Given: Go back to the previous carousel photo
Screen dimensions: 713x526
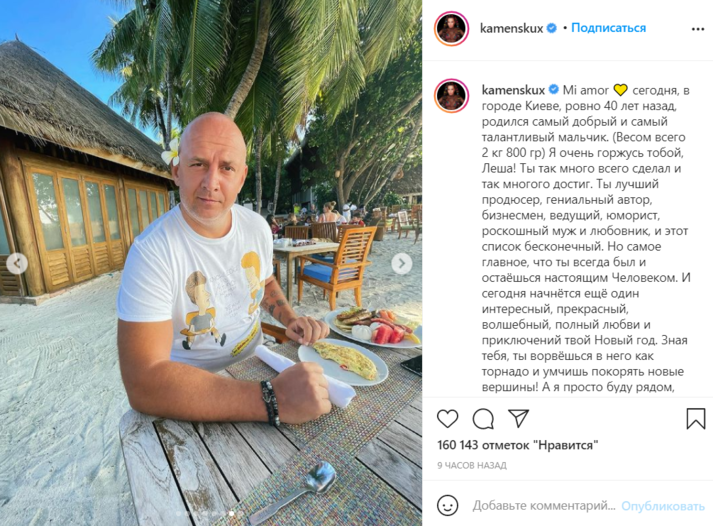Looking at the screenshot, I should point(17,263).
